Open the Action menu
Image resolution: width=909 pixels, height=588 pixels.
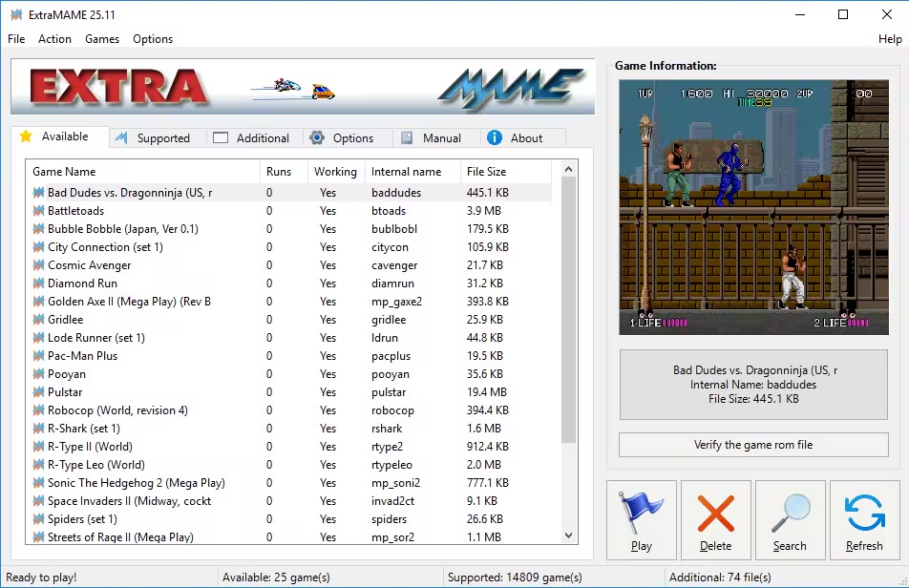tap(54, 39)
